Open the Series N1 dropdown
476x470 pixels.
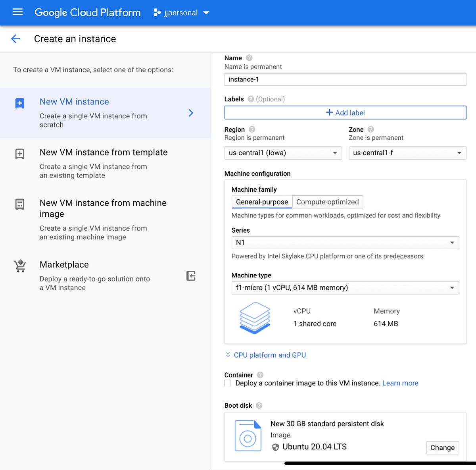[x=345, y=243]
